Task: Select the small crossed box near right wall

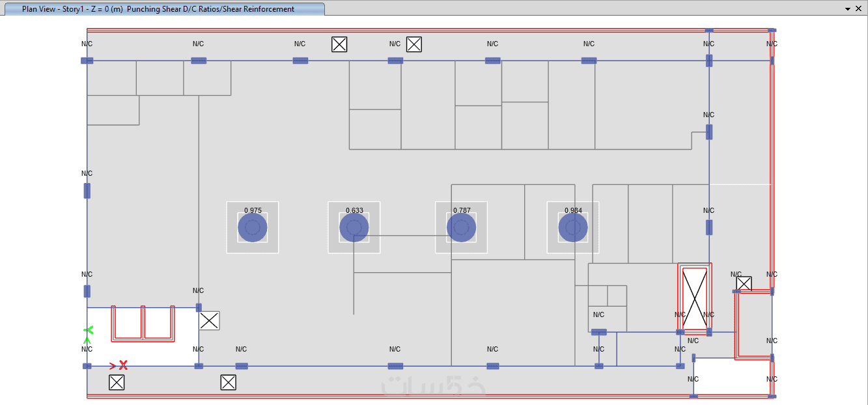Action: tap(744, 284)
